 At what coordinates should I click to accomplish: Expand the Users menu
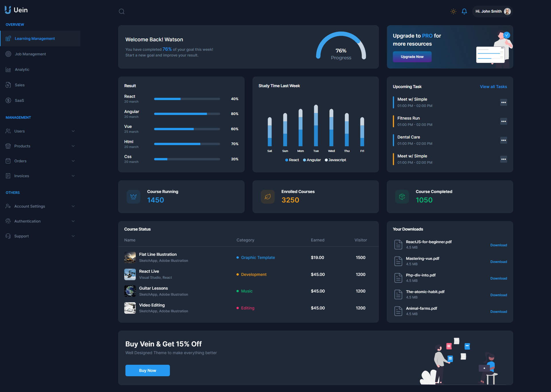point(73,131)
